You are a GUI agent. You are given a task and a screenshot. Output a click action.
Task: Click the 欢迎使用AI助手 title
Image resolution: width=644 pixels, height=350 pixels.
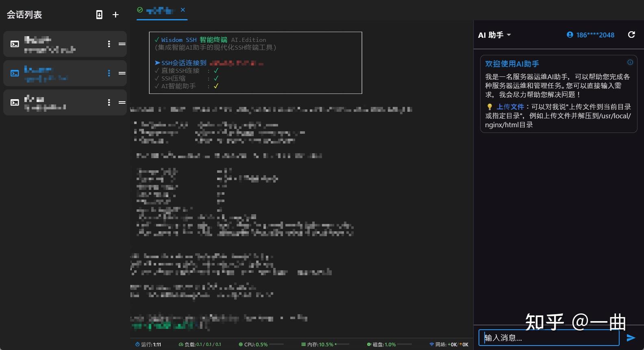click(x=512, y=64)
